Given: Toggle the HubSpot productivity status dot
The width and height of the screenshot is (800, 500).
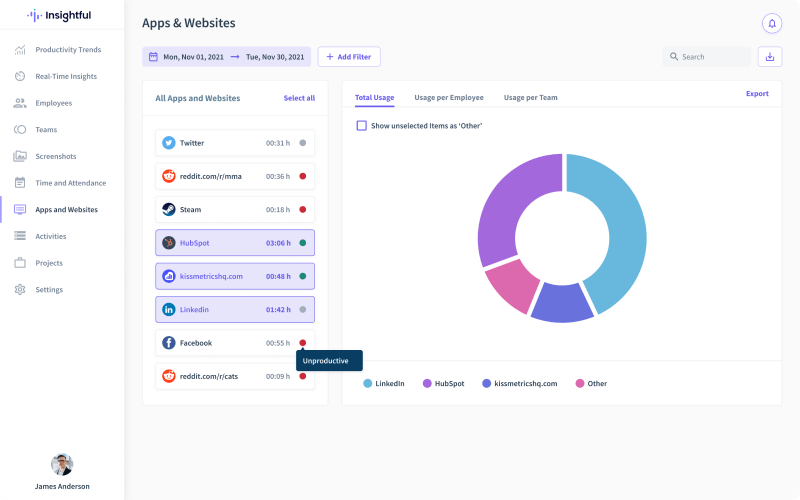Looking at the screenshot, I should click(x=303, y=243).
